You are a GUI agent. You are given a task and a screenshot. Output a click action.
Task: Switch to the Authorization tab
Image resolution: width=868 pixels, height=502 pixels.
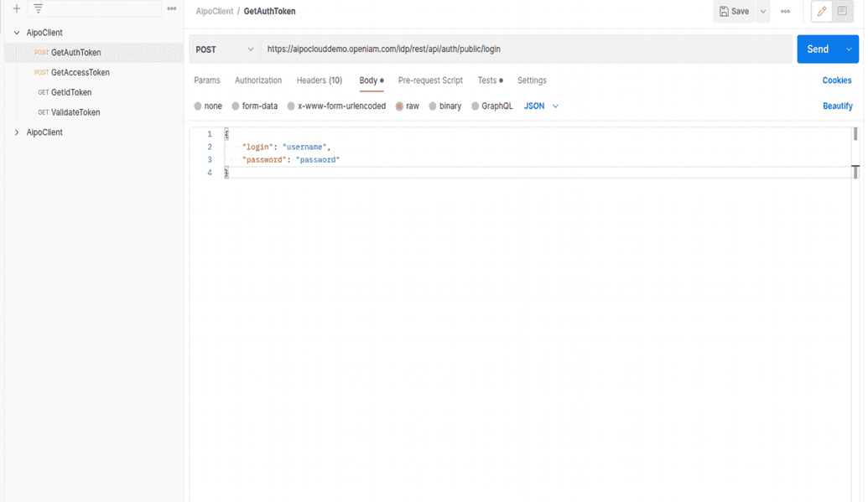coord(257,80)
